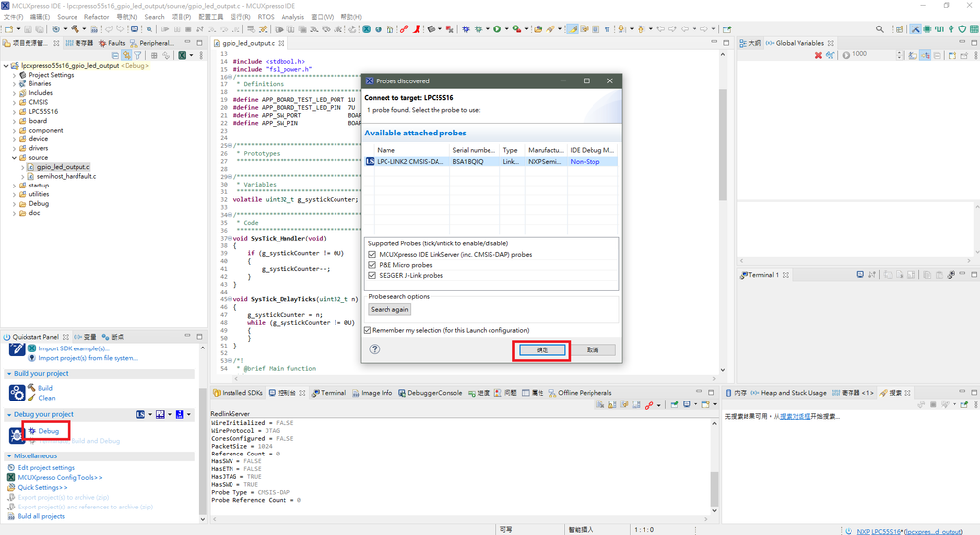980x535 pixels.
Task: Click the new file toolbar icon
Action: coord(9,28)
